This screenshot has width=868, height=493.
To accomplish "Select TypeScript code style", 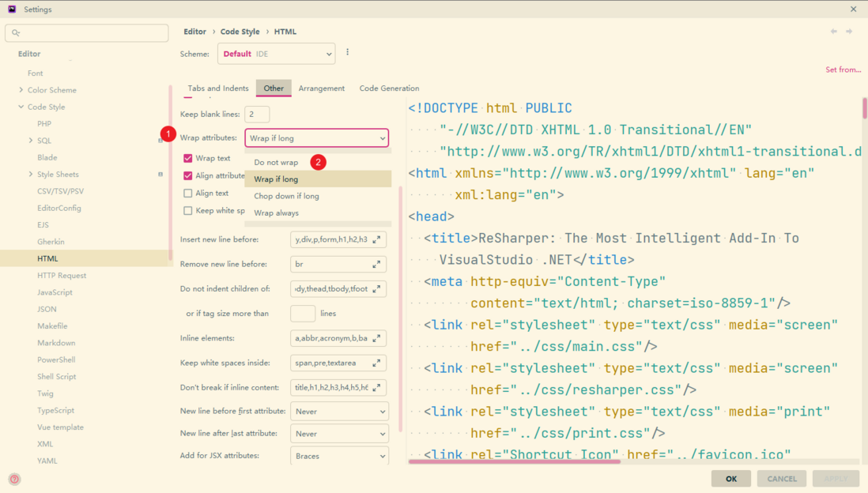I will [x=55, y=411].
